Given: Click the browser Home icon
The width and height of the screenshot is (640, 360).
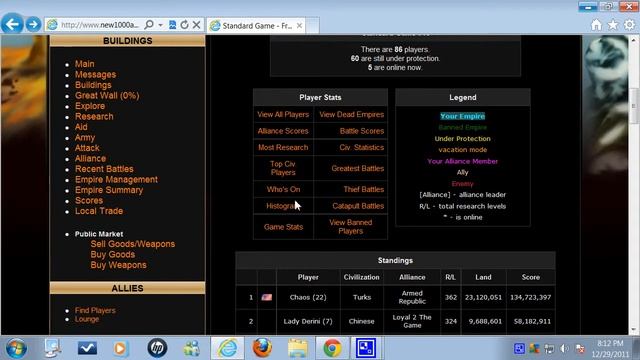Looking at the screenshot, I should pos(596,25).
